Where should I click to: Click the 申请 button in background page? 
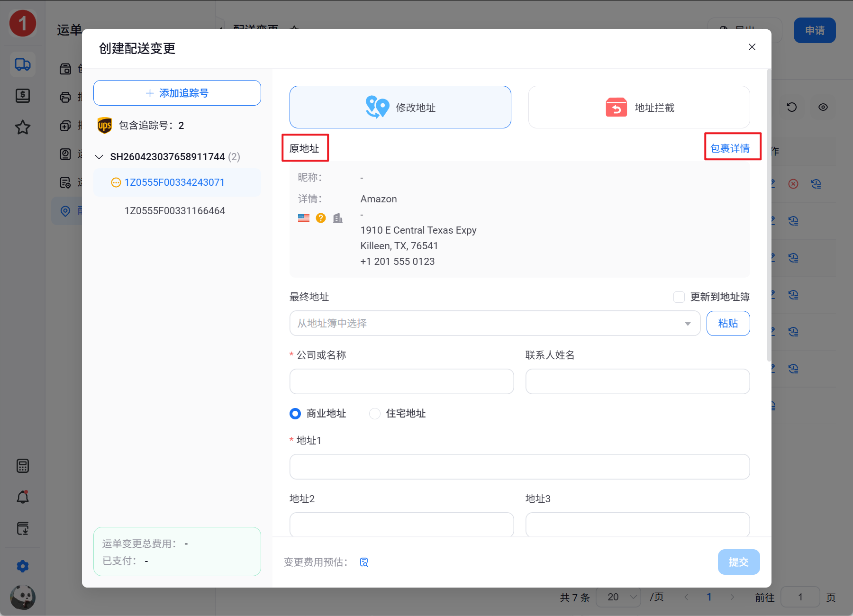coord(815,30)
